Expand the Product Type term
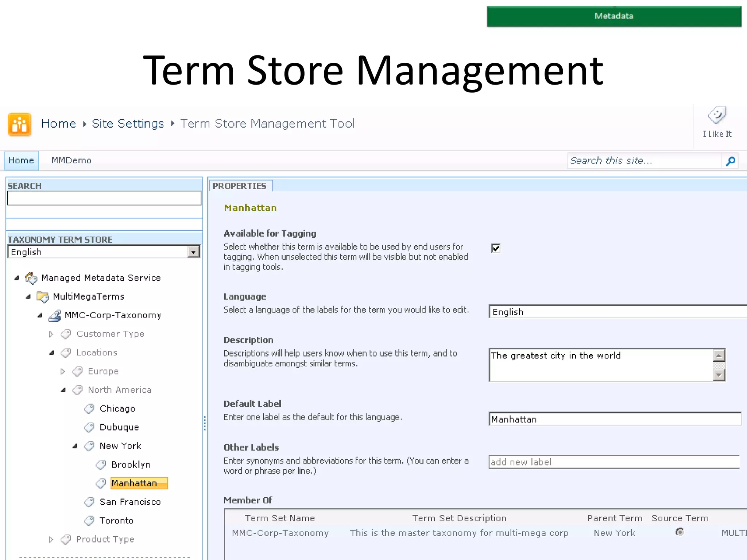 pos(51,539)
